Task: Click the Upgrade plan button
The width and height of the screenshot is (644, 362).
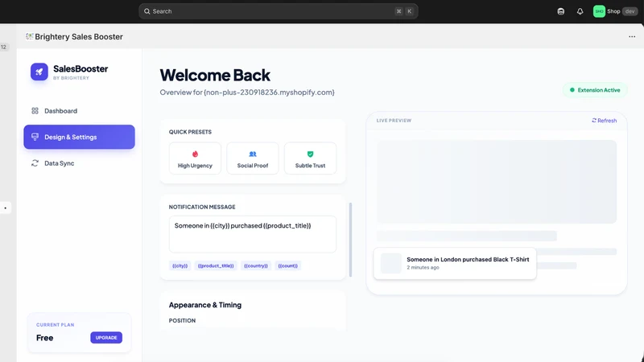Action: click(106, 337)
